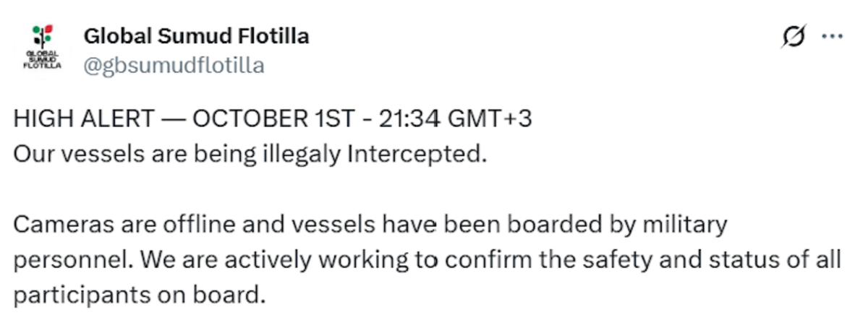Screen dimensions: 868x336
Task: Open the three-dot More options menu
Action: click(x=833, y=36)
